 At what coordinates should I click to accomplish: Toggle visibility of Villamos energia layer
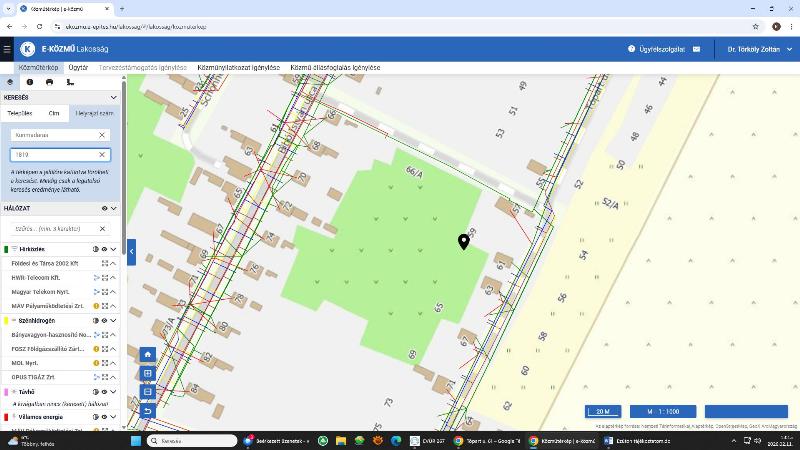click(104, 417)
